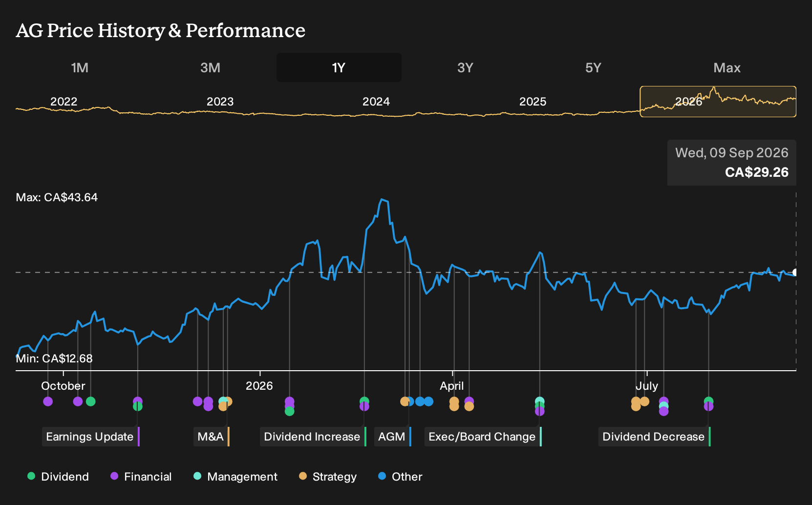Click the October axis label
Screen dimensions: 812x505
(x=63, y=386)
